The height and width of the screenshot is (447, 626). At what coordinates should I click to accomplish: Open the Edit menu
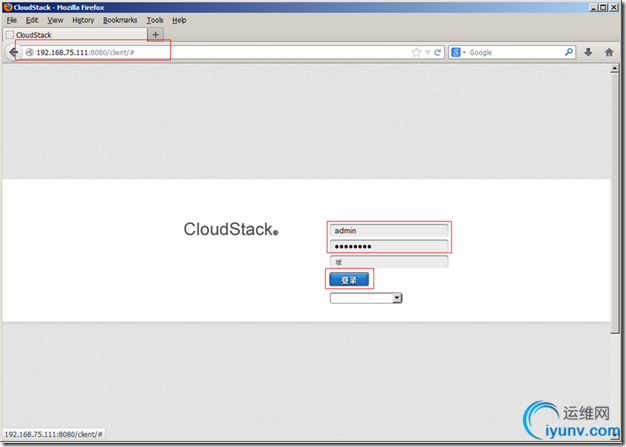point(32,20)
